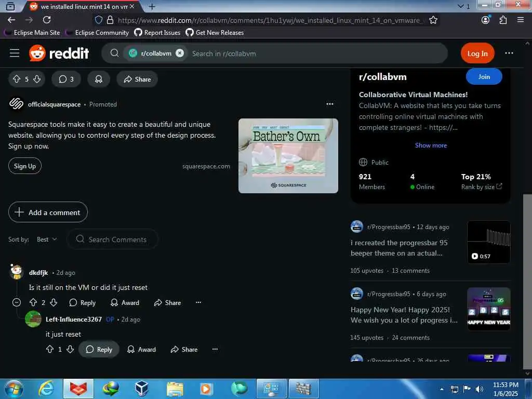Click the search magnifier icon
Viewport: 532px width, 399px height.
115,54
